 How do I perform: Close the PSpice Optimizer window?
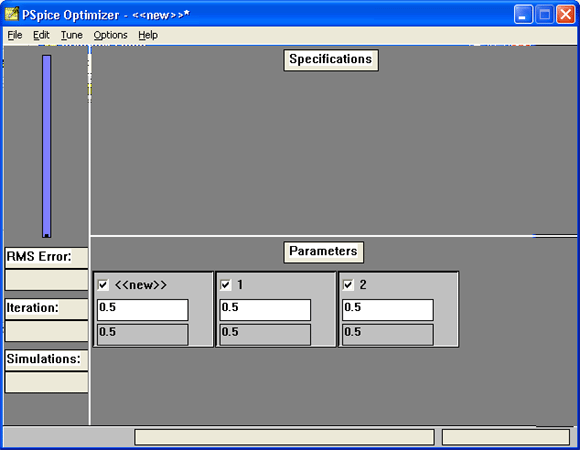566,14
